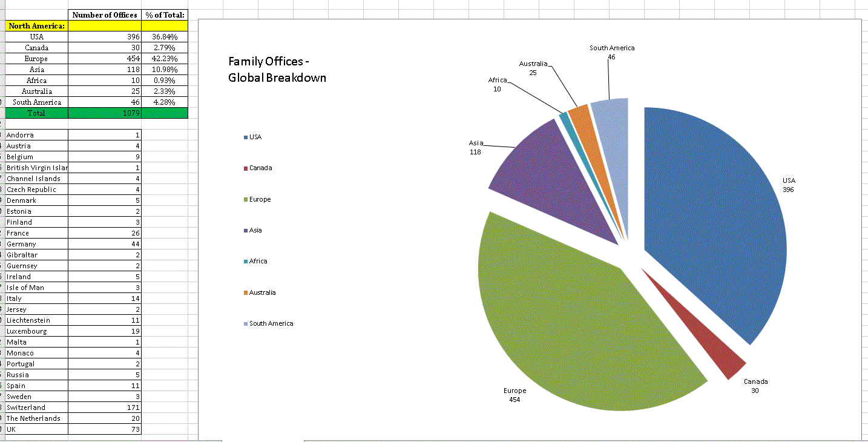Click the green Total label cell
Viewport: 868px width, 442px height.
coord(37,113)
